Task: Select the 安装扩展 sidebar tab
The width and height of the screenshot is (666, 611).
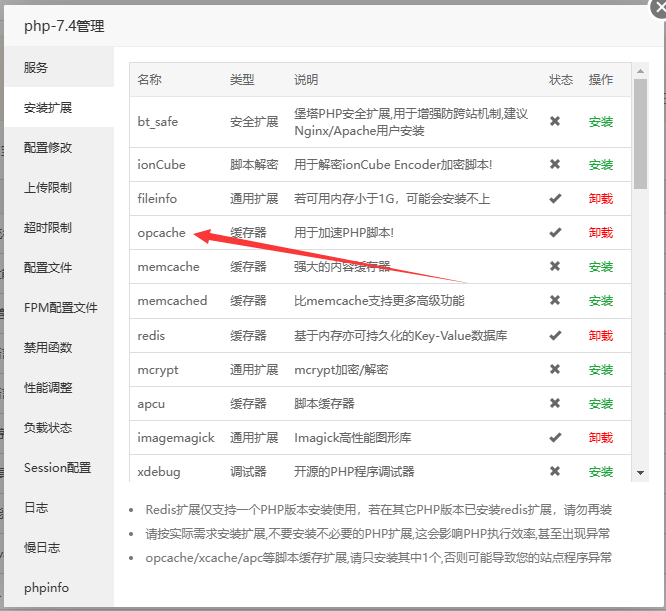Action: pos(59,107)
